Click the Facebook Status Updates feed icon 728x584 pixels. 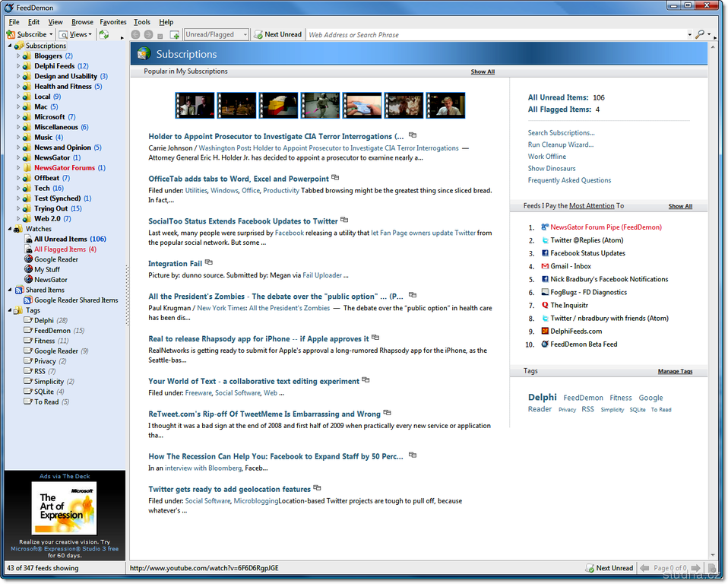tap(545, 253)
